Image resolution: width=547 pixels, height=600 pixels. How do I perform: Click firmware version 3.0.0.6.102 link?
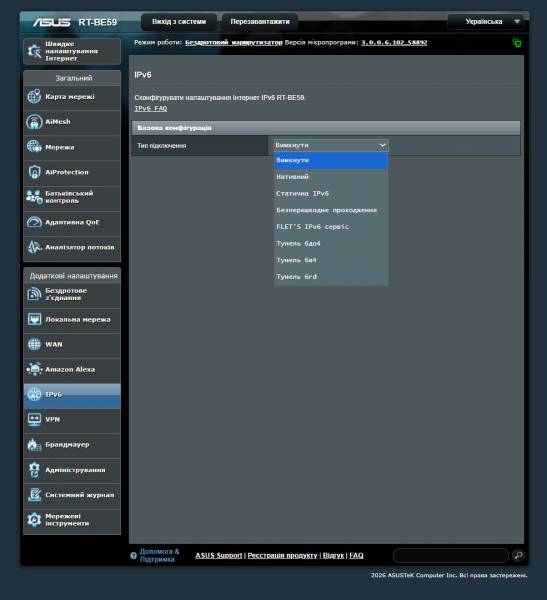click(x=394, y=42)
